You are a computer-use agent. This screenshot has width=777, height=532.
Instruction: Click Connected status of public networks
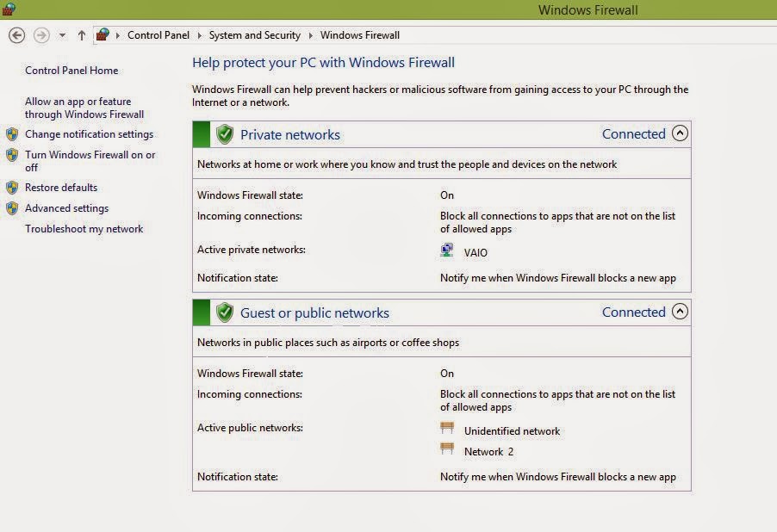633,312
